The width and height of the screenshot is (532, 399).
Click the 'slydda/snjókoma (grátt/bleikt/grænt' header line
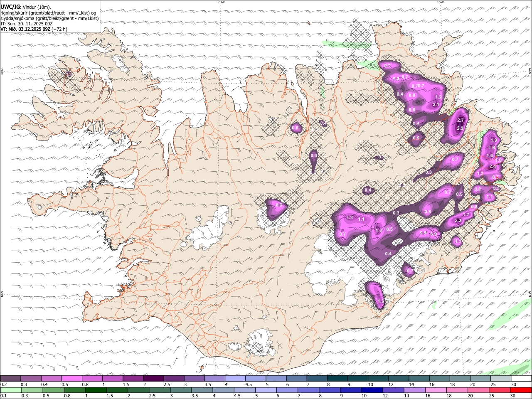[49, 18]
